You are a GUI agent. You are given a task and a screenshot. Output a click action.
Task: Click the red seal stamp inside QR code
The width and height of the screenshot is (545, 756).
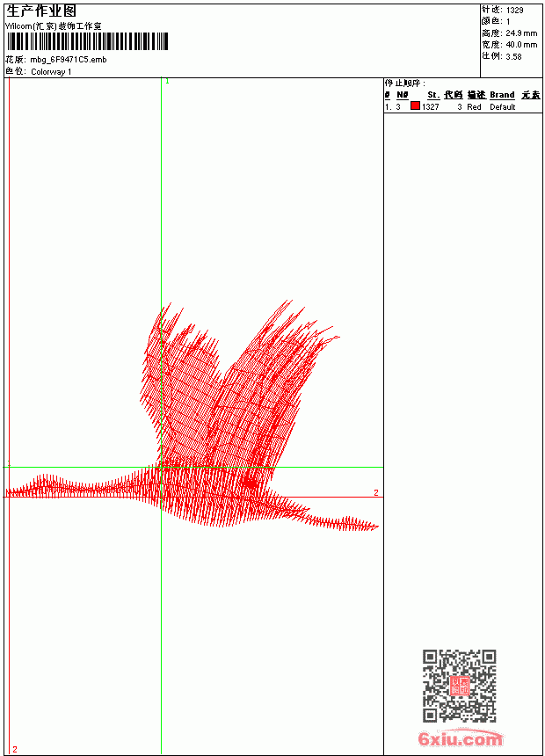pyautogui.click(x=460, y=686)
